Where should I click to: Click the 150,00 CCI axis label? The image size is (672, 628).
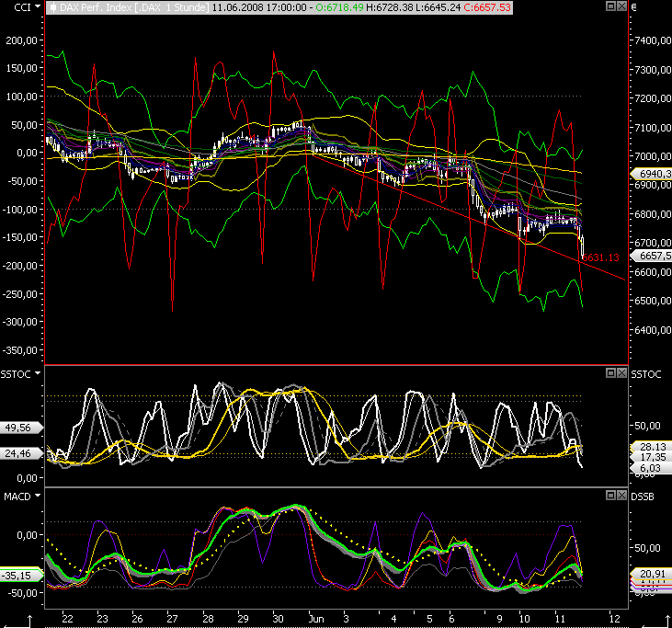click(x=21, y=68)
